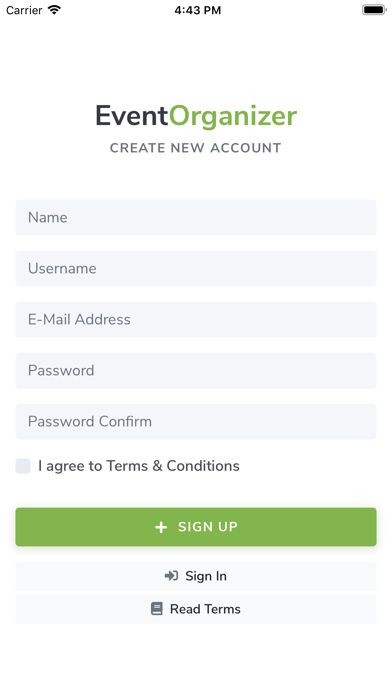
Task: Check the Terms & Conditions checkbox
Action: click(x=23, y=466)
